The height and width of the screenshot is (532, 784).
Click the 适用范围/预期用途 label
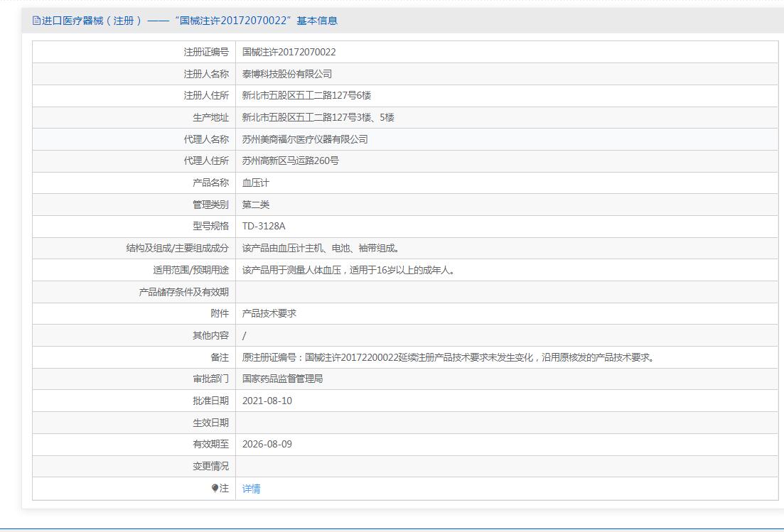190,270
